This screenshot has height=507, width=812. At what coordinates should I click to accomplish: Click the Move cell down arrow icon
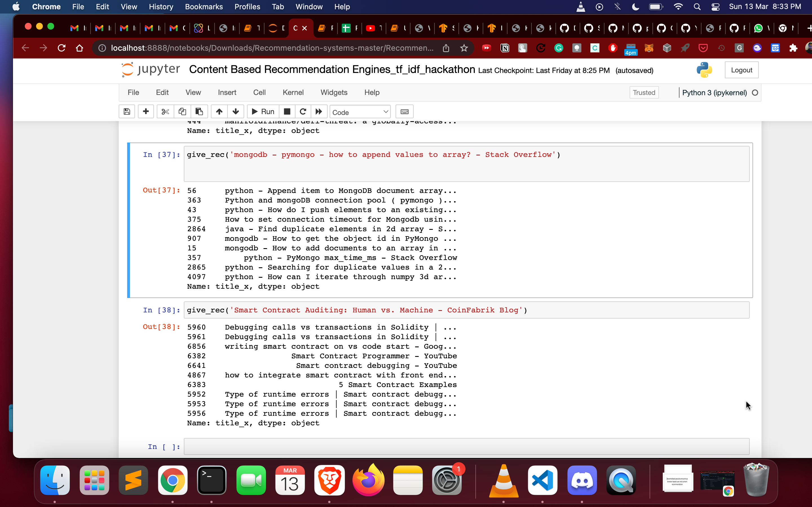point(236,111)
